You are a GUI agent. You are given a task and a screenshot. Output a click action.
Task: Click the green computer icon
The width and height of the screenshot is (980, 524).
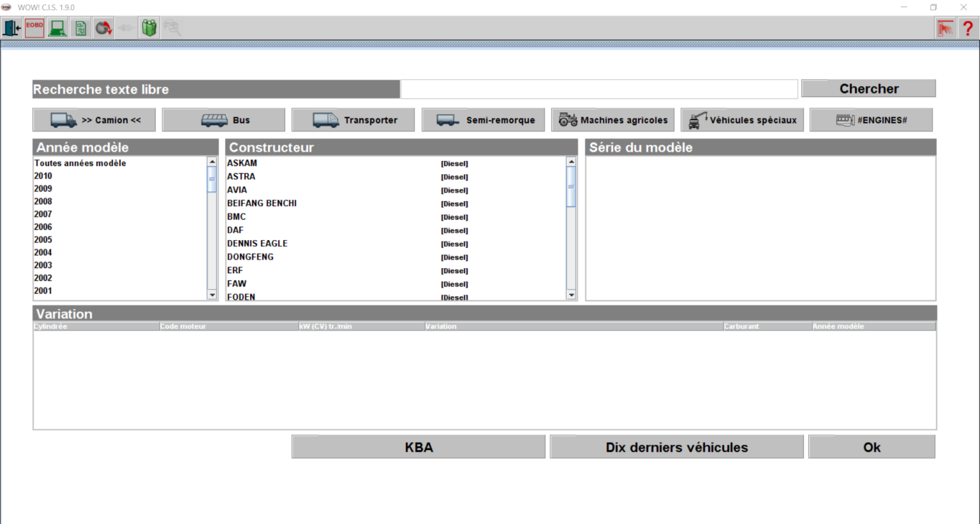coord(57,28)
